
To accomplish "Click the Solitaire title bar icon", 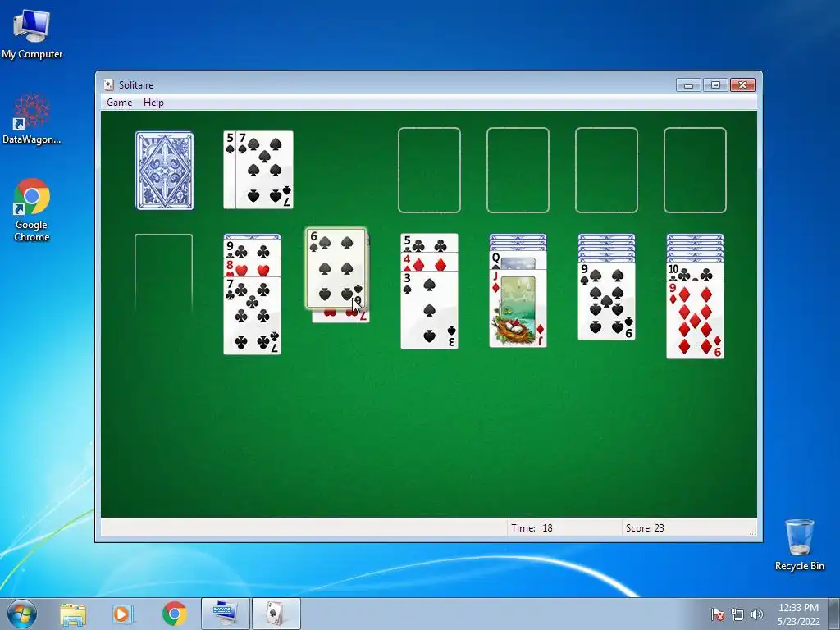I will (109, 84).
